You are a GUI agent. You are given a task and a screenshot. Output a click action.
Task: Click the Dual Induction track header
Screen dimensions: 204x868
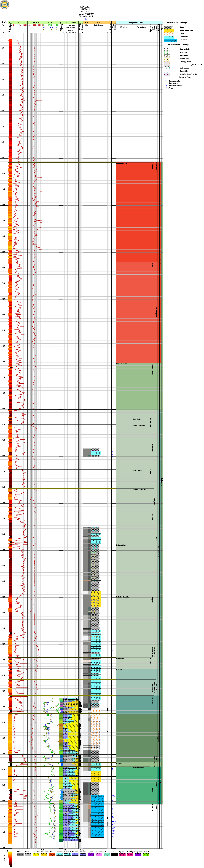point(35,23)
